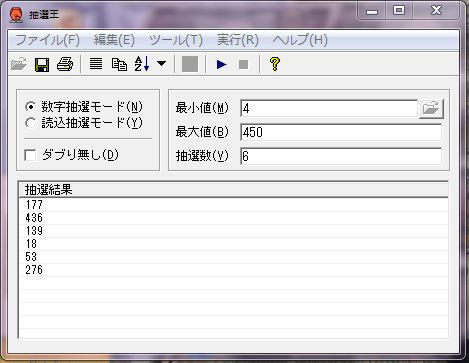Minimize the 抽選王 window
This screenshot has height=363, width=469.
point(372,11)
